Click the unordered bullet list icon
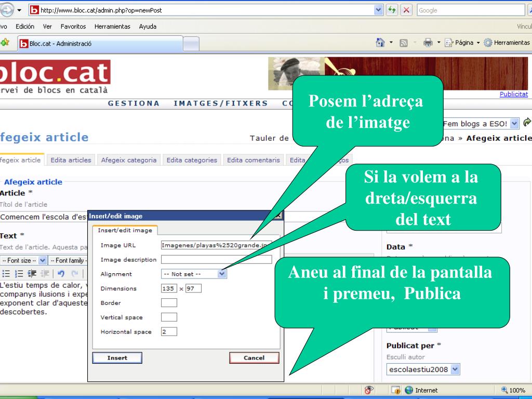 click(x=6, y=273)
